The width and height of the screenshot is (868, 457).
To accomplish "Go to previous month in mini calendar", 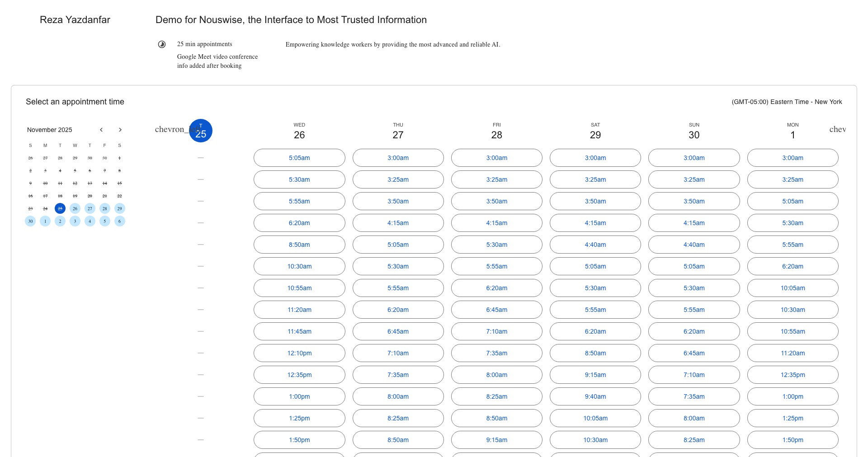I will tap(101, 130).
